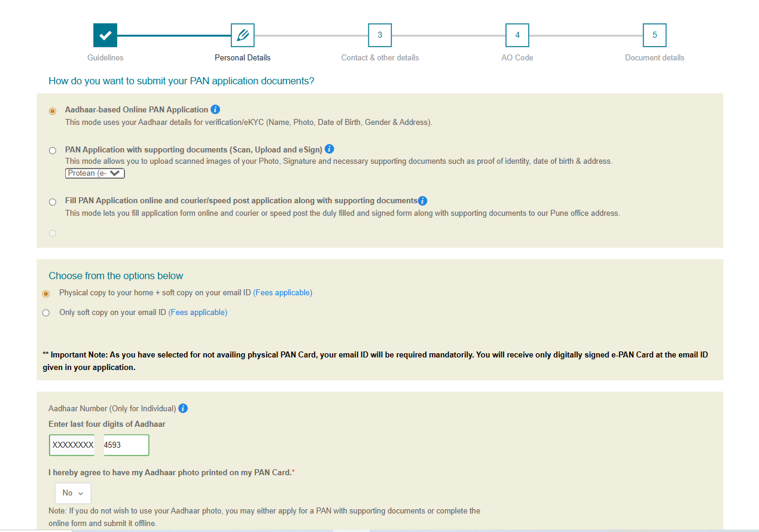
Task: Click info icon next to Aadhaar Number label
Action: pyautogui.click(x=183, y=408)
